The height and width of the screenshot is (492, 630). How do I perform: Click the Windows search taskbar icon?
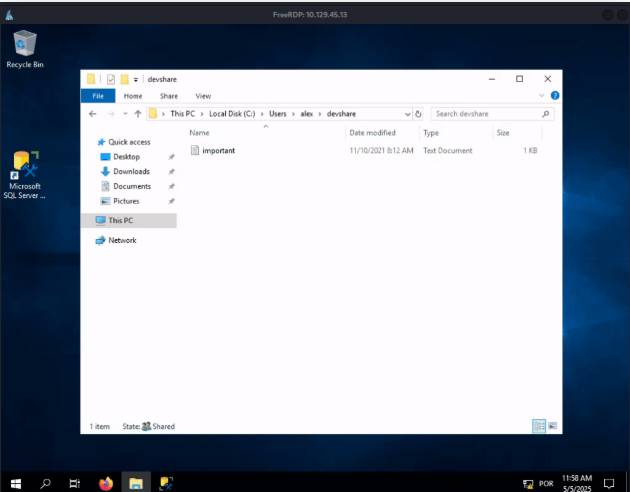[45, 483]
